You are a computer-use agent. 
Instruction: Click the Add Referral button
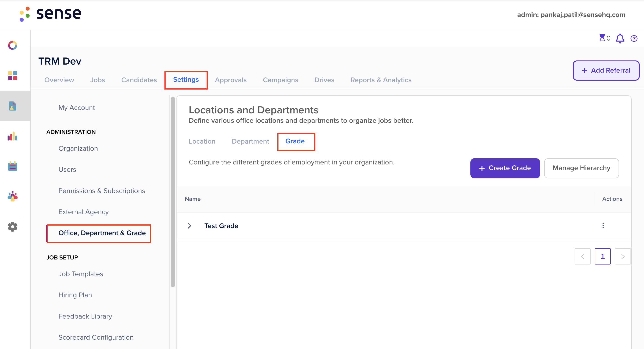pos(606,70)
